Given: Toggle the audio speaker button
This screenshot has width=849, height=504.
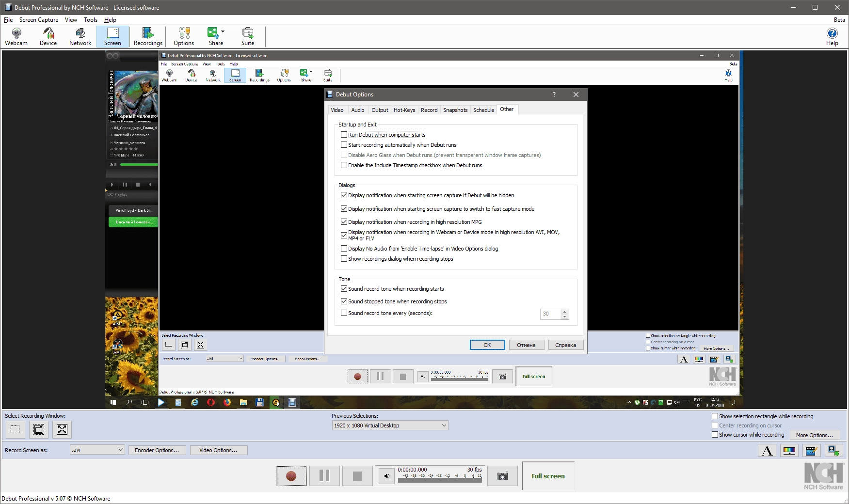Looking at the screenshot, I should coord(386,476).
